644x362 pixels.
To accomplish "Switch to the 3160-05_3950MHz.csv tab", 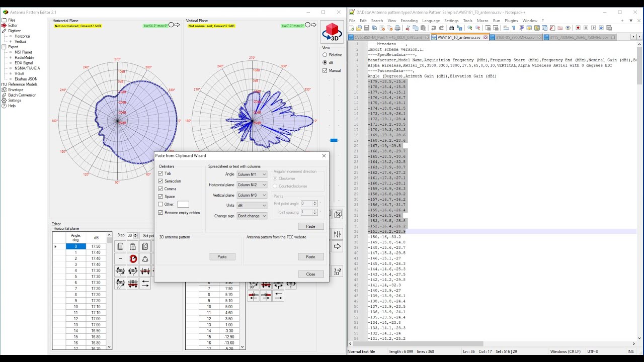I will pos(515,37).
